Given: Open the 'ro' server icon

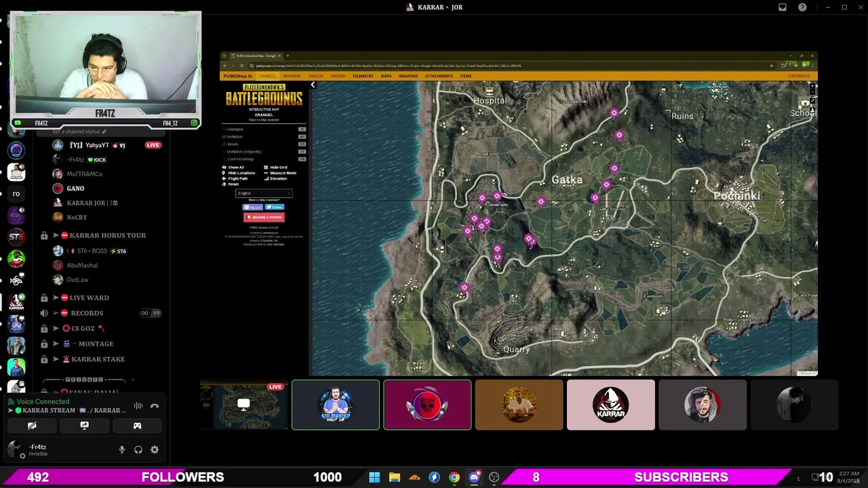Looking at the screenshot, I should tap(16, 194).
